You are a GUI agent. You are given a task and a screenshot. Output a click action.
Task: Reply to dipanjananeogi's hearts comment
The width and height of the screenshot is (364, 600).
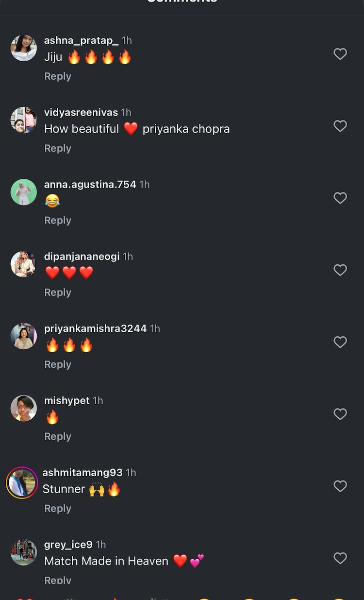pyautogui.click(x=58, y=292)
